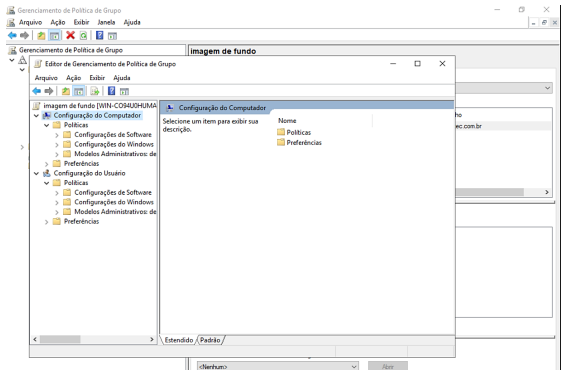Screen dimensions: 565x376
Task: Click the Abrir button in background window
Action: point(388,366)
